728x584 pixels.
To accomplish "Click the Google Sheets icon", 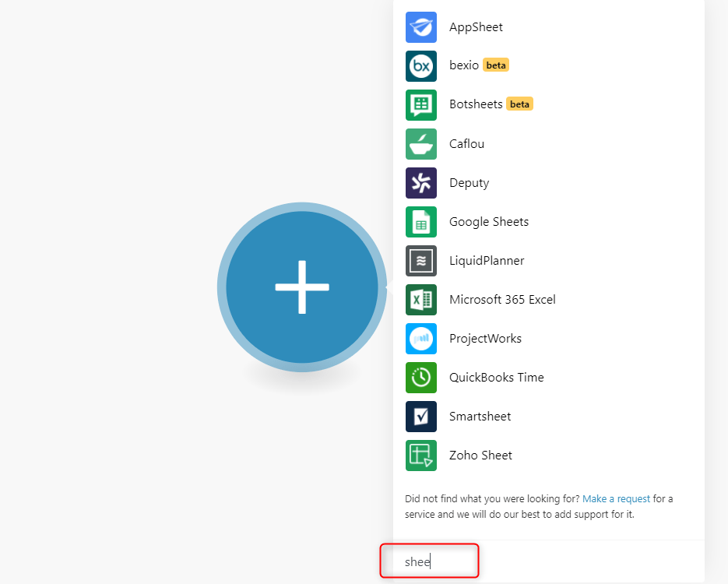I will point(421,222).
